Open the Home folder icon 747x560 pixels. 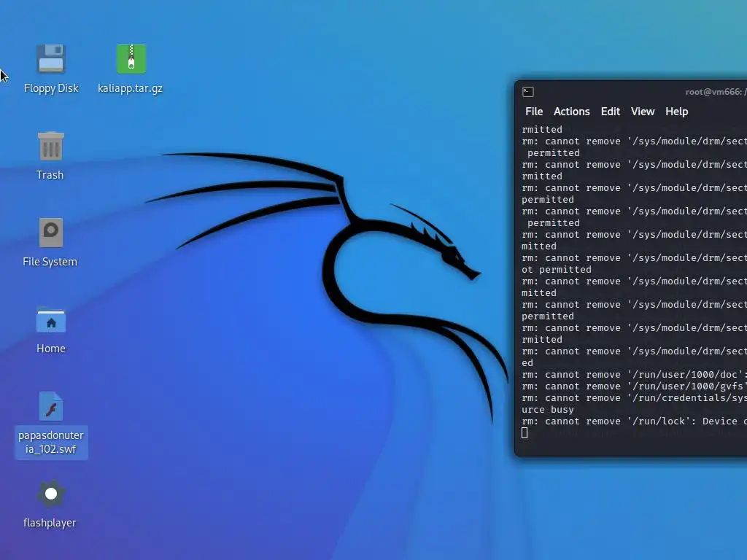click(51, 319)
